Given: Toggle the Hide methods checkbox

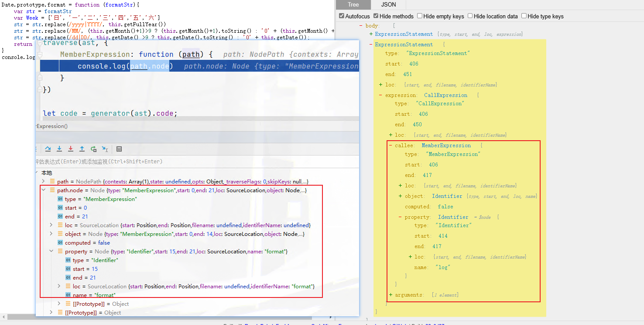Looking at the screenshot, I should [x=376, y=16].
